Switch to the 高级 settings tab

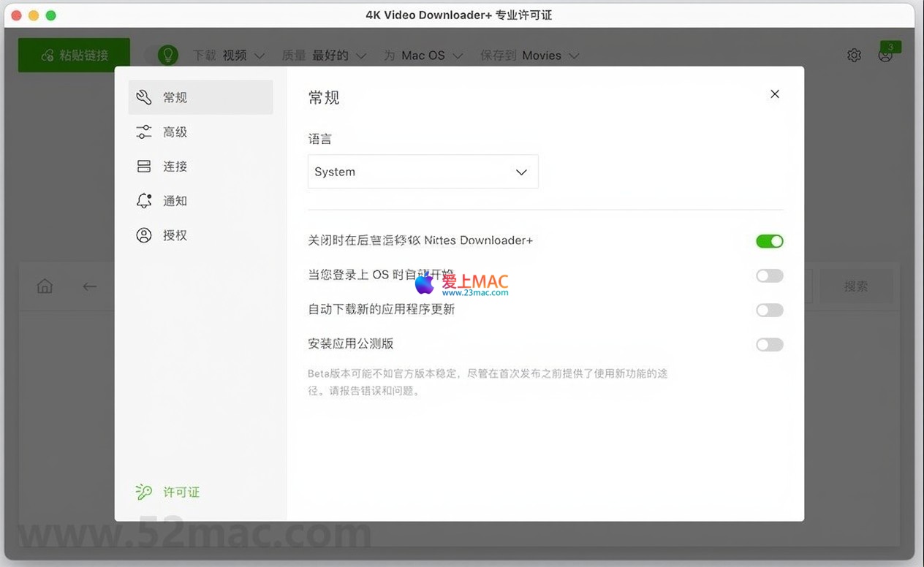175,132
